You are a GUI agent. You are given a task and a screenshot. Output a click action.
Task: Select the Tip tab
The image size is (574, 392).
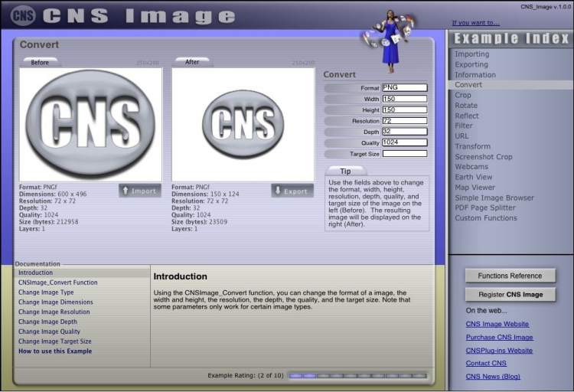[x=345, y=171]
